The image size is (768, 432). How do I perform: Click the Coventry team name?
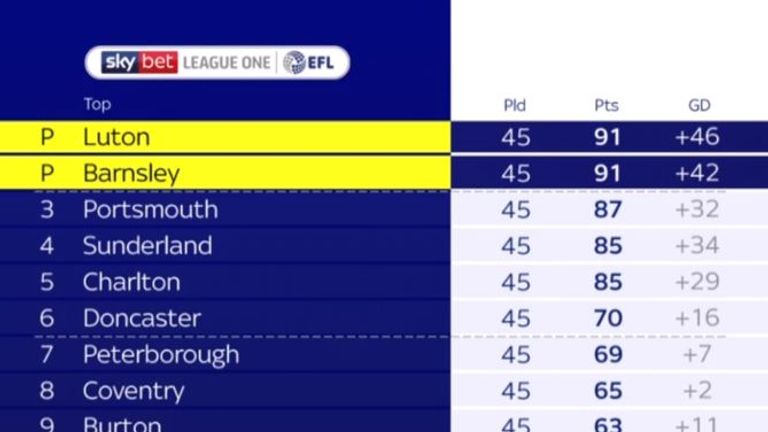(134, 391)
